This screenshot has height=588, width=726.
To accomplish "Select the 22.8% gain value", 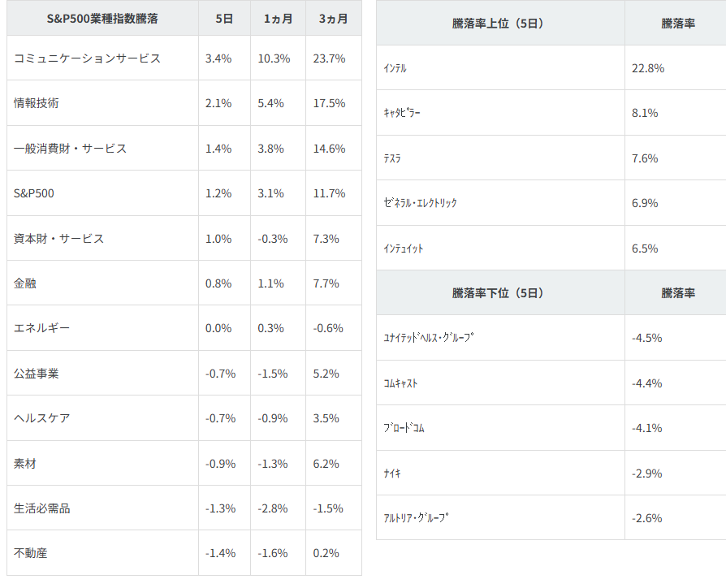I will click(648, 68).
